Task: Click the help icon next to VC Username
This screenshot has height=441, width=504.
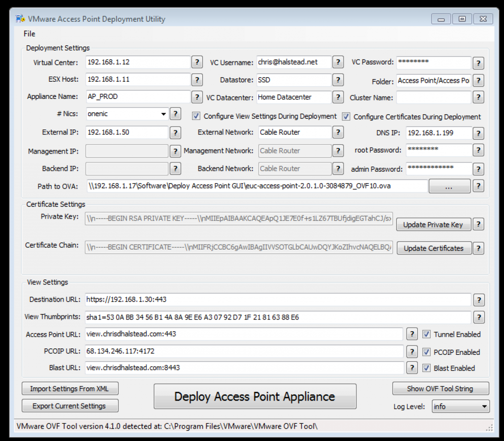Action: pos(338,62)
